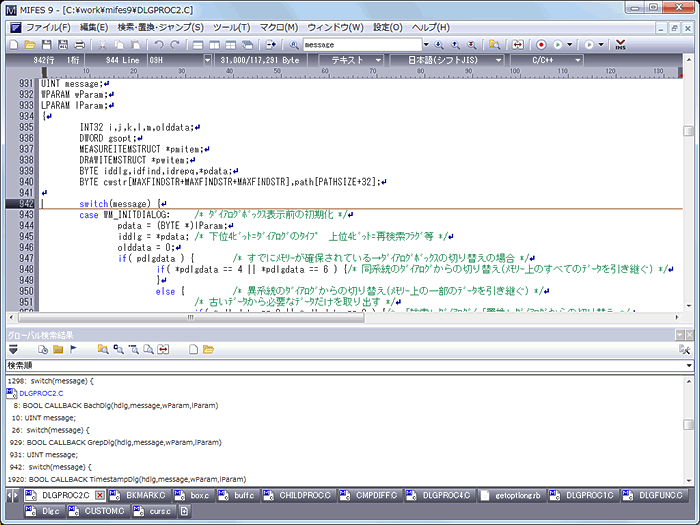
Task: Click the DLGPROC2.C link in search results
Action: tap(41, 394)
